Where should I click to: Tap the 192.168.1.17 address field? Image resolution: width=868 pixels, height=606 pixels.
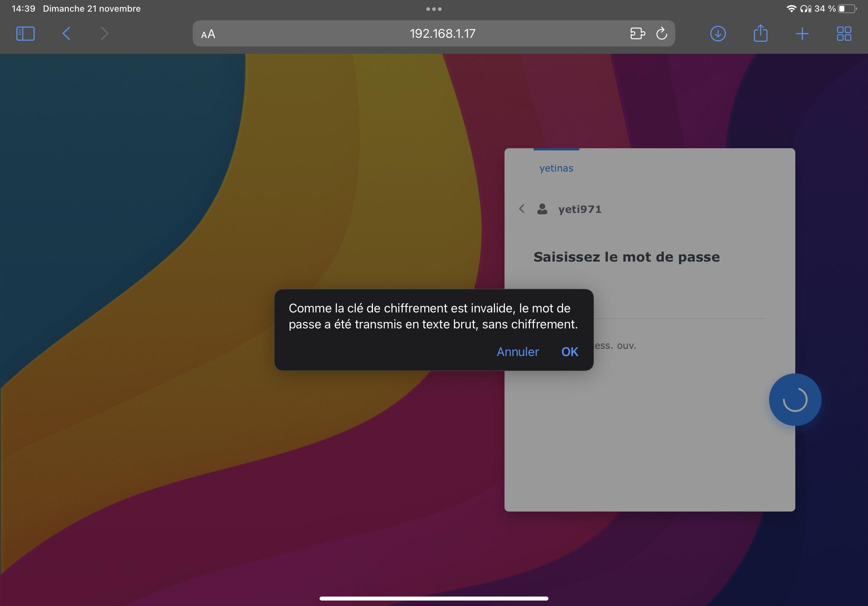(x=442, y=34)
